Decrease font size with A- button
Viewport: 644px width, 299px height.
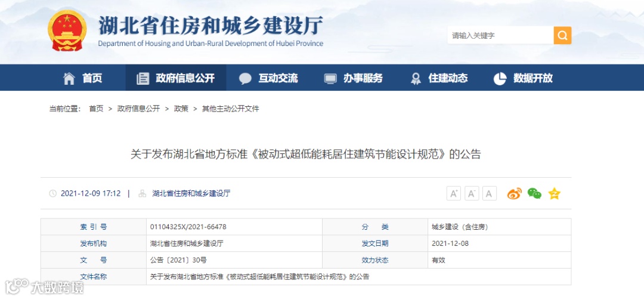click(x=472, y=193)
